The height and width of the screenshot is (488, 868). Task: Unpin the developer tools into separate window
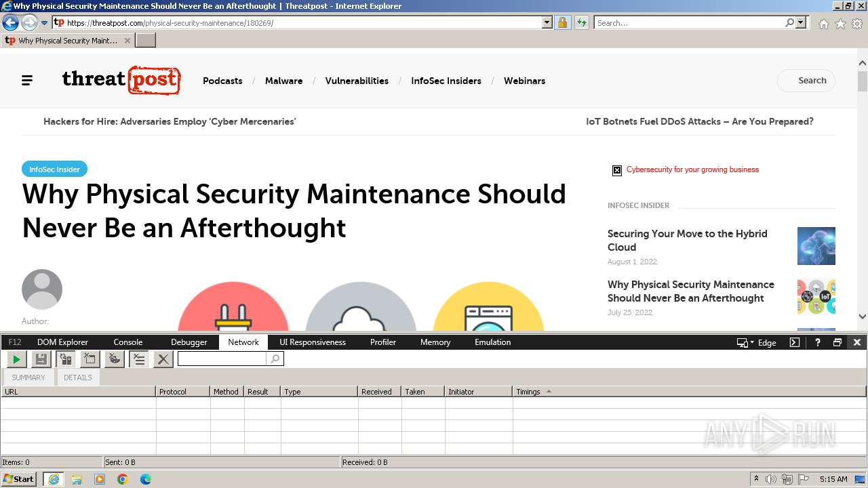click(x=837, y=342)
